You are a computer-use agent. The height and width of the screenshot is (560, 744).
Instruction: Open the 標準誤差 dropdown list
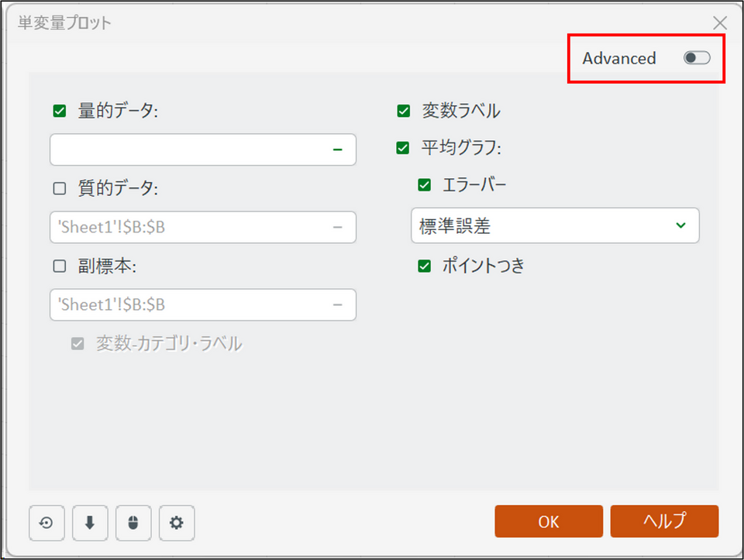[x=555, y=225]
